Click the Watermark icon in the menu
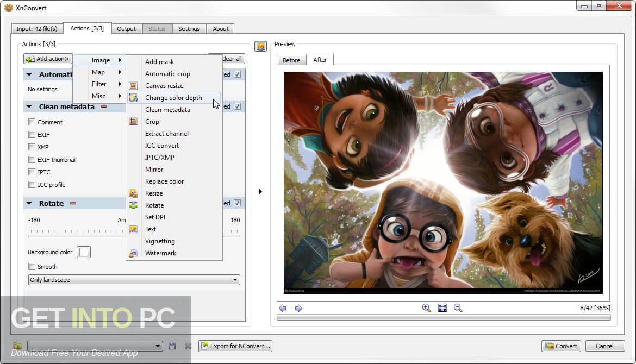Viewport: 636px width, 364px height. click(133, 253)
